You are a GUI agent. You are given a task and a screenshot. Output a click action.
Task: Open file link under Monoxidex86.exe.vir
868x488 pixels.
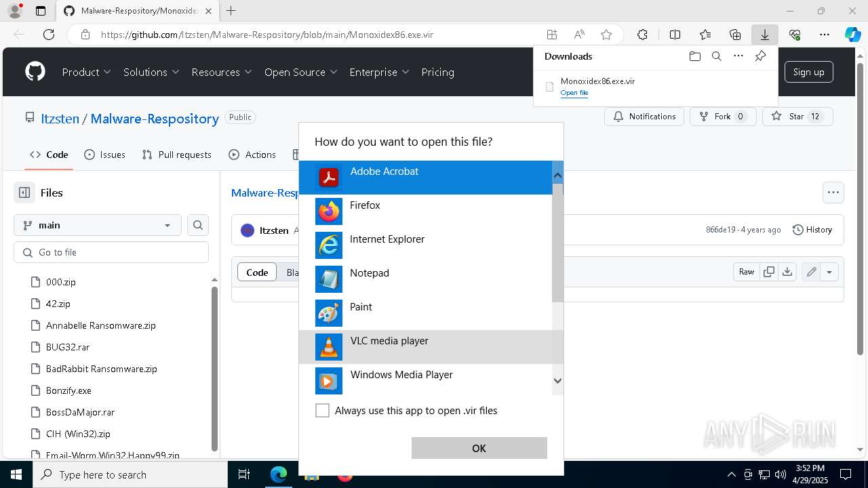(x=574, y=93)
